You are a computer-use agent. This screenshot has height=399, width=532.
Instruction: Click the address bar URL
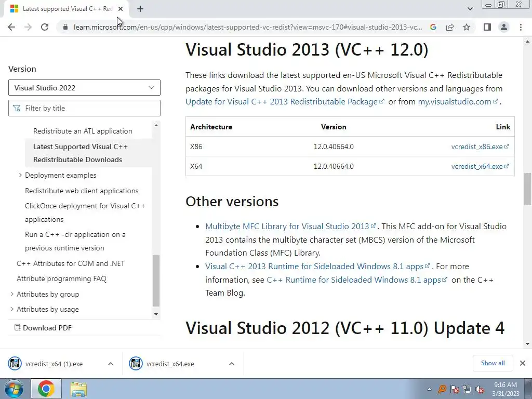coord(248,27)
